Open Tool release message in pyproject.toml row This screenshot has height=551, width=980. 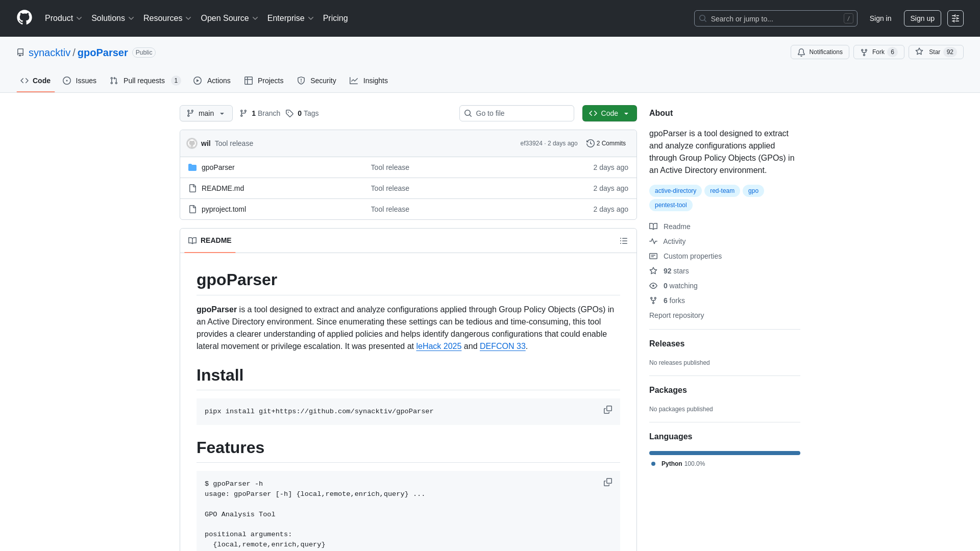390,209
